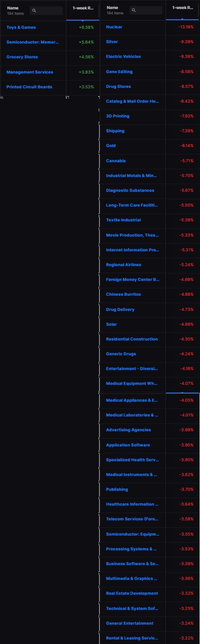Screen dimensions: 200x644
Task: Open the Electric Vehicles entry
Action: [123, 57]
